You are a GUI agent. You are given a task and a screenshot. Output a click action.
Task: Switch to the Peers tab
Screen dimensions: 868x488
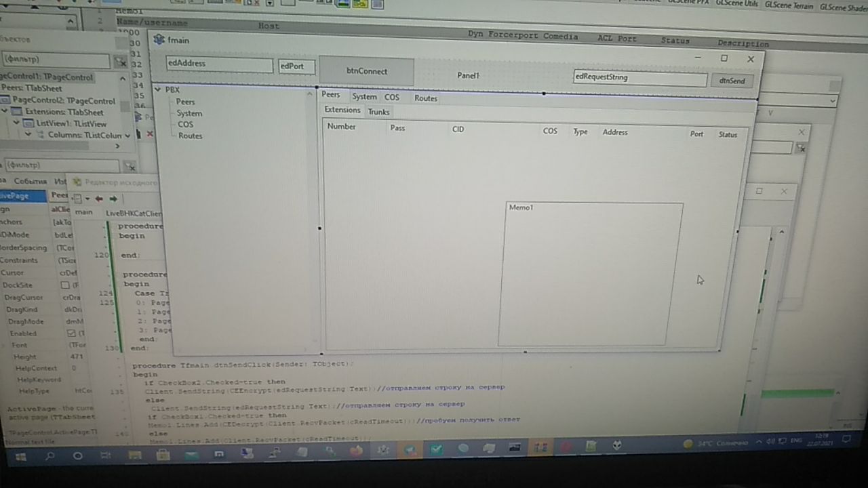331,95
